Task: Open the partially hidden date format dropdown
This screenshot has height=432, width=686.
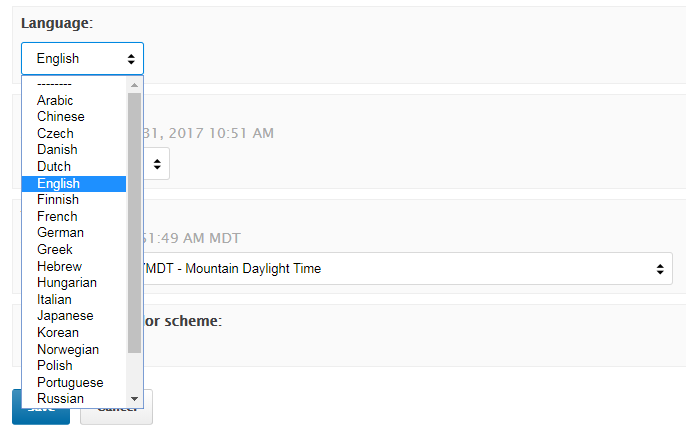Action: 157,163
